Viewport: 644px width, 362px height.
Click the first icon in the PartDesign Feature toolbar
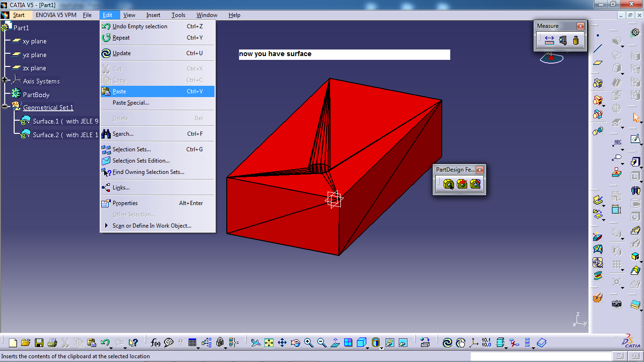coord(449,184)
